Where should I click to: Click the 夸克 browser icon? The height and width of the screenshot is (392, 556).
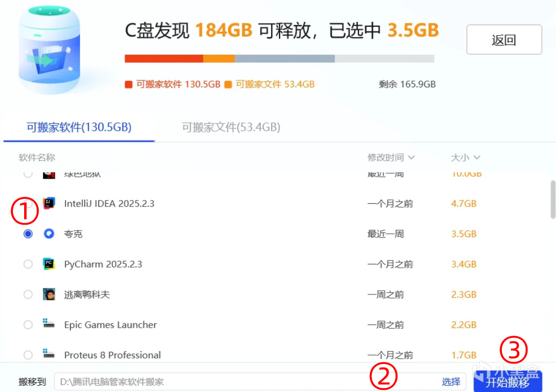coord(49,234)
